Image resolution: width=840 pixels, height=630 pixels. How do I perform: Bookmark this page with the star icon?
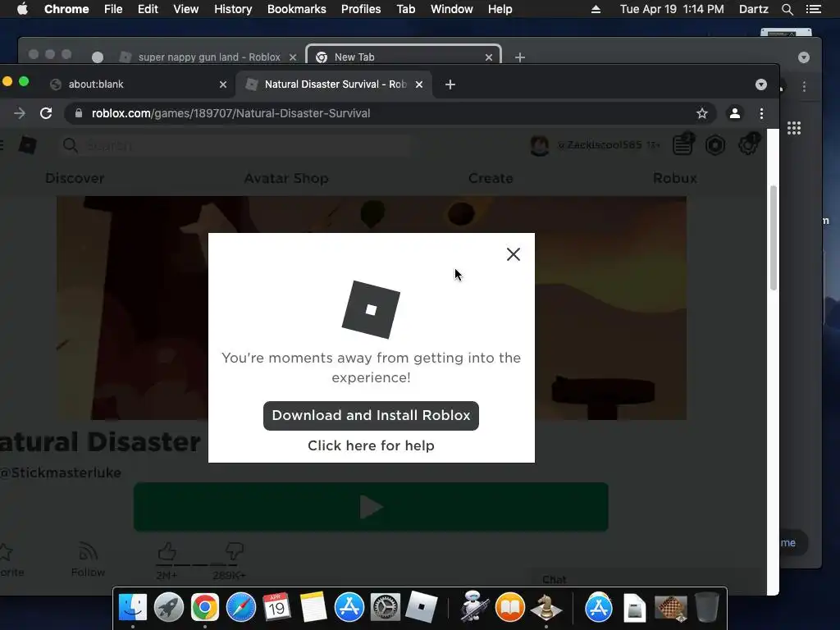[x=702, y=113]
